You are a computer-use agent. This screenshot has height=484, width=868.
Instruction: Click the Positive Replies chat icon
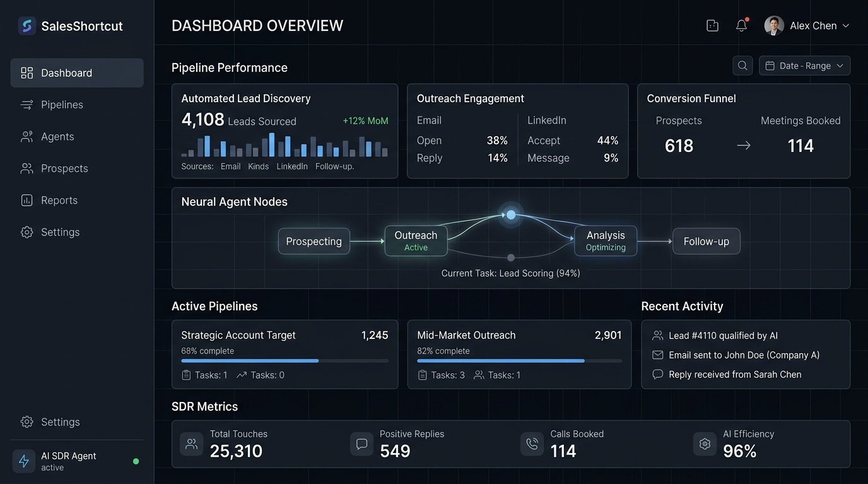[362, 444]
